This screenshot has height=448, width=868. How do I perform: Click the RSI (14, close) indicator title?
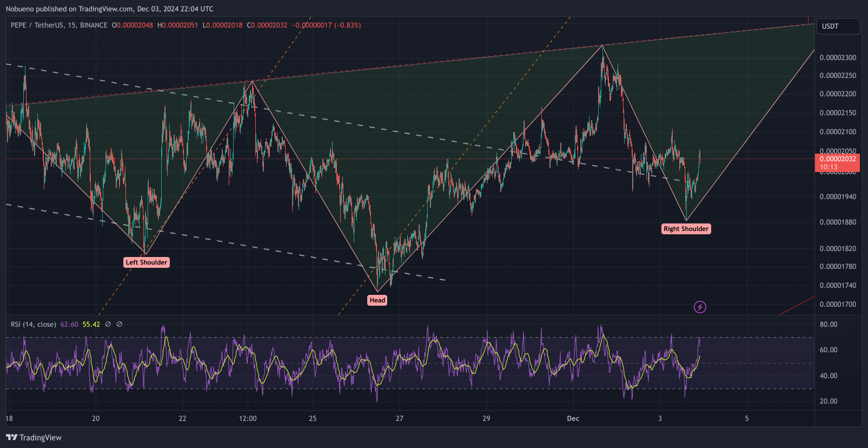pyautogui.click(x=34, y=324)
